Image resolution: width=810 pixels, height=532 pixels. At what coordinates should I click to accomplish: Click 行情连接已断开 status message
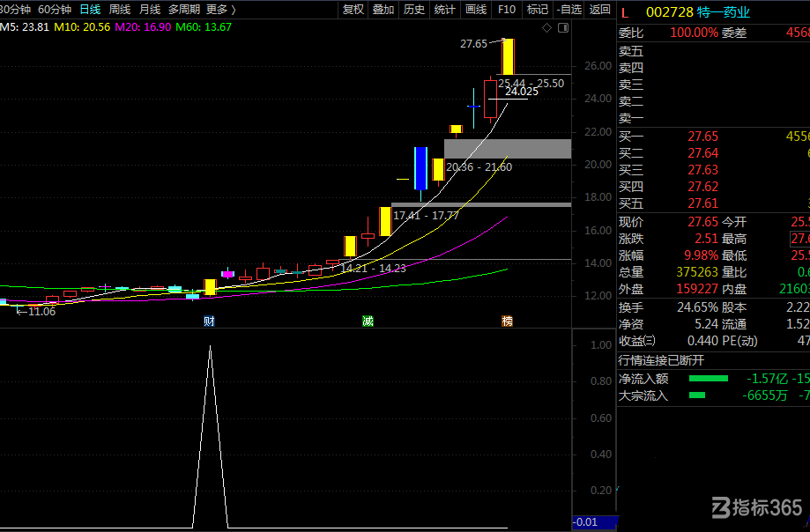[661, 360]
